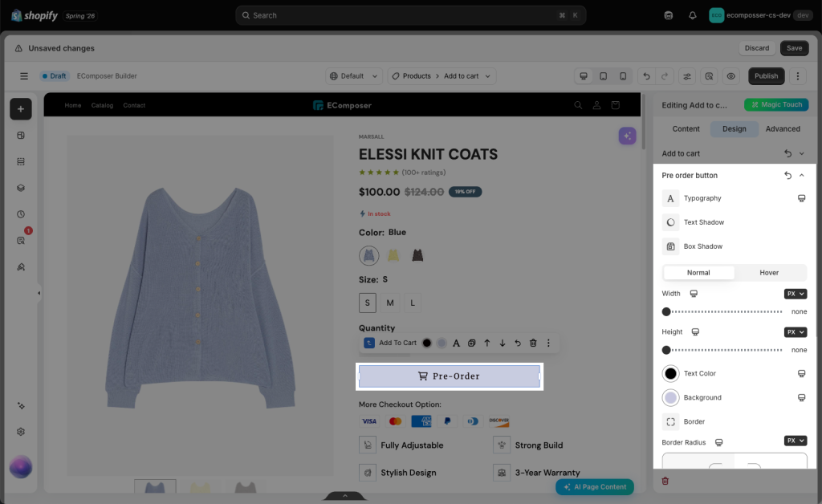Switch to the Advanced tab

[x=783, y=129]
